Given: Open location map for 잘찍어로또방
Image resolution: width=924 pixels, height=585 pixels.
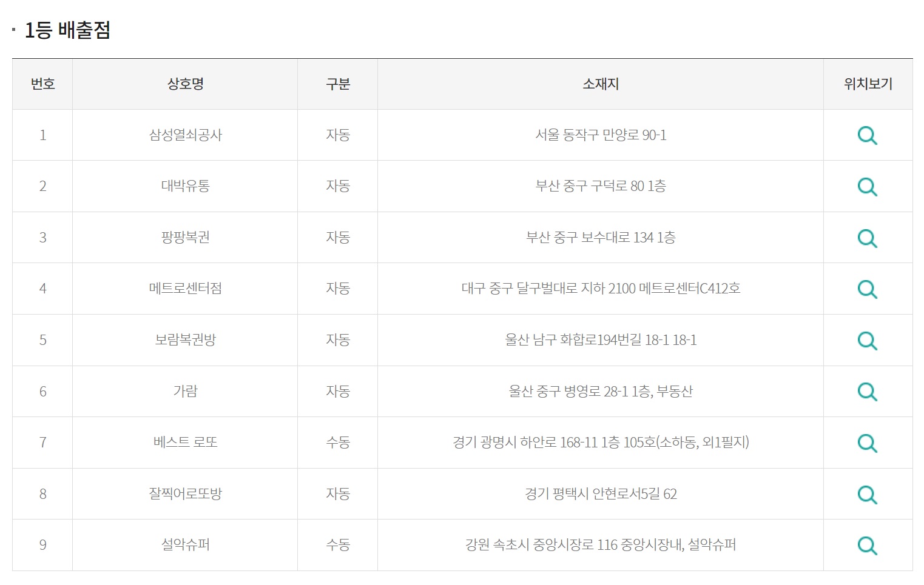Looking at the screenshot, I should (868, 494).
